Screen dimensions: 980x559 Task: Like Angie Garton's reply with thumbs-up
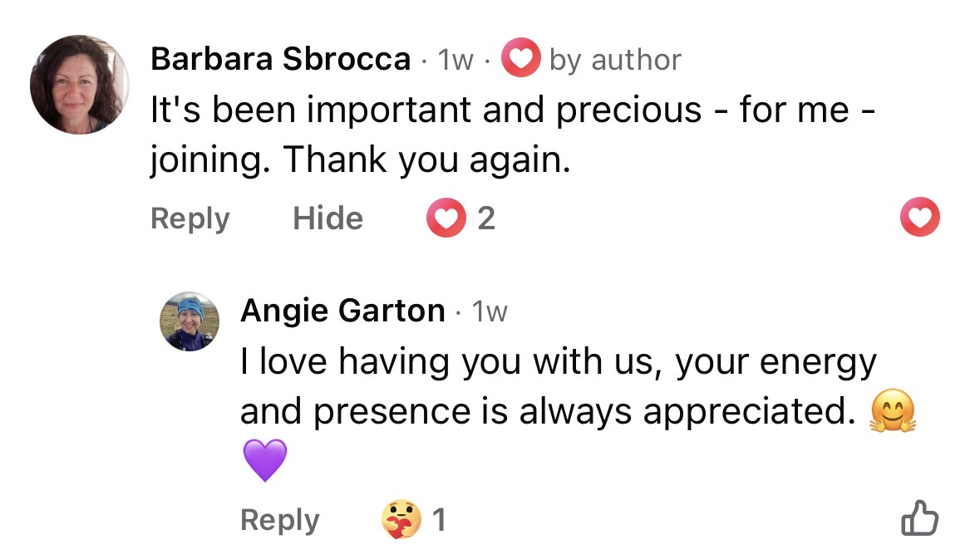tap(919, 520)
